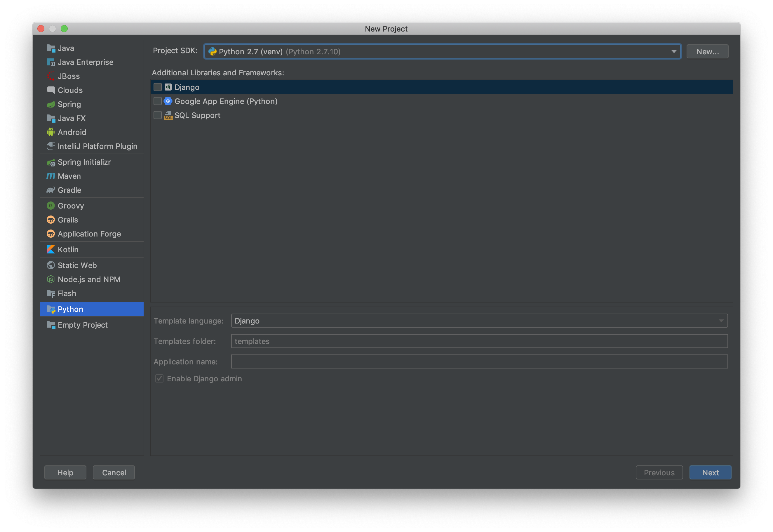Click the Templates folder input field
773x532 pixels.
[x=479, y=341]
